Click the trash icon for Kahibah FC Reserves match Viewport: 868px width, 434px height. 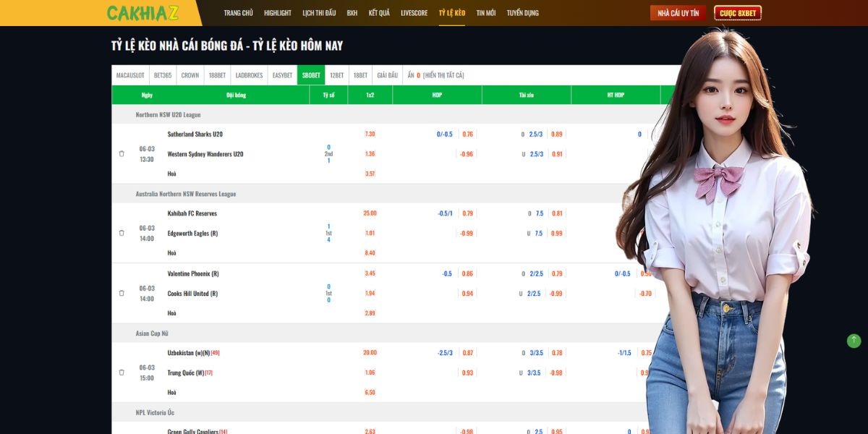(x=122, y=233)
